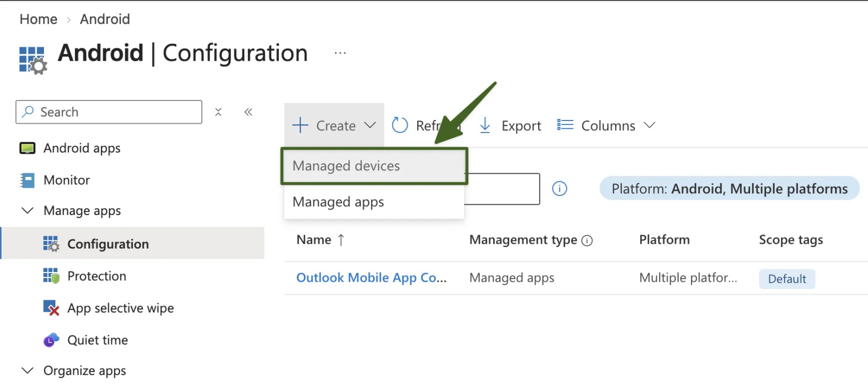Click the plus icon beside Create

(x=300, y=125)
